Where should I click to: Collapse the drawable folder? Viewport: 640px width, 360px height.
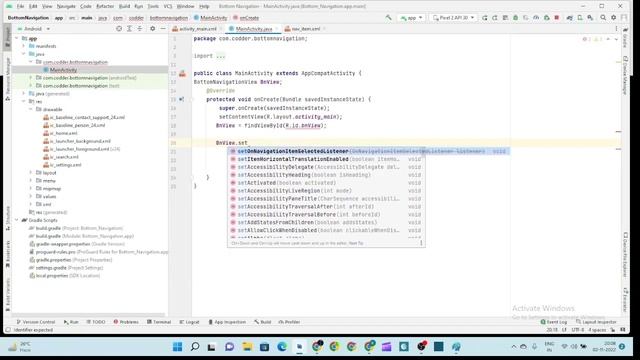(31, 109)
